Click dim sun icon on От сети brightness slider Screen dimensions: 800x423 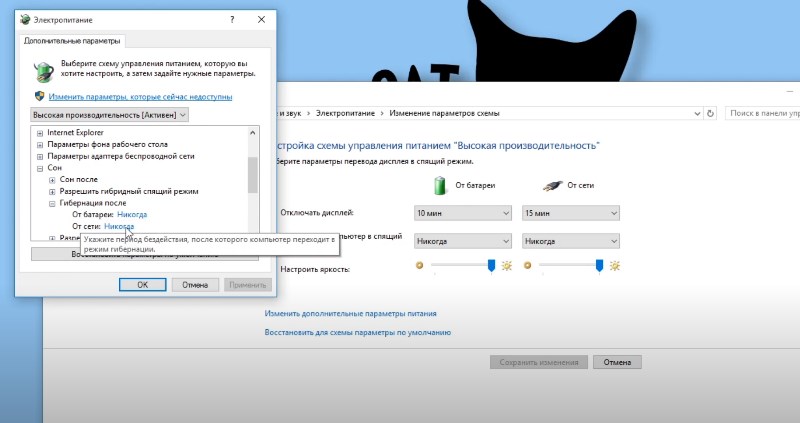528,265
